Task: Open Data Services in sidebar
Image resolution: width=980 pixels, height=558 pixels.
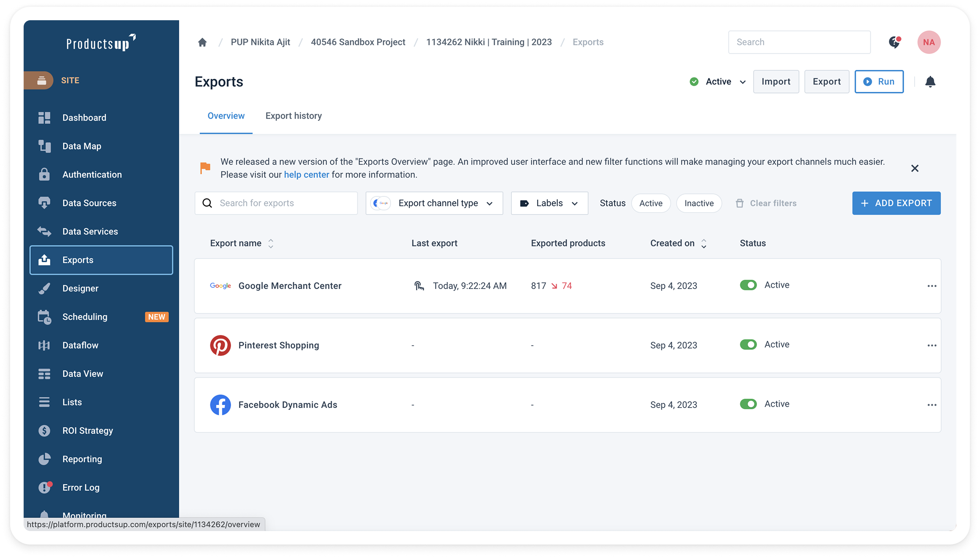Action: point(101,231)
